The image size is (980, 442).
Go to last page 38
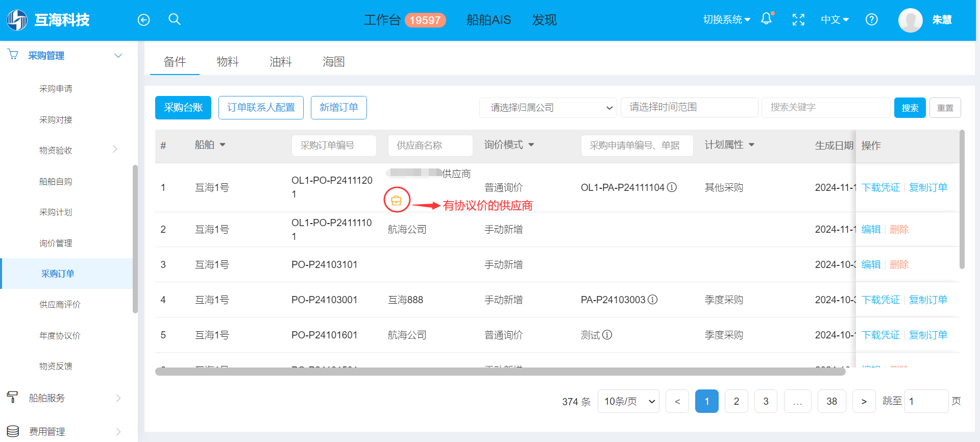(832, 401)
